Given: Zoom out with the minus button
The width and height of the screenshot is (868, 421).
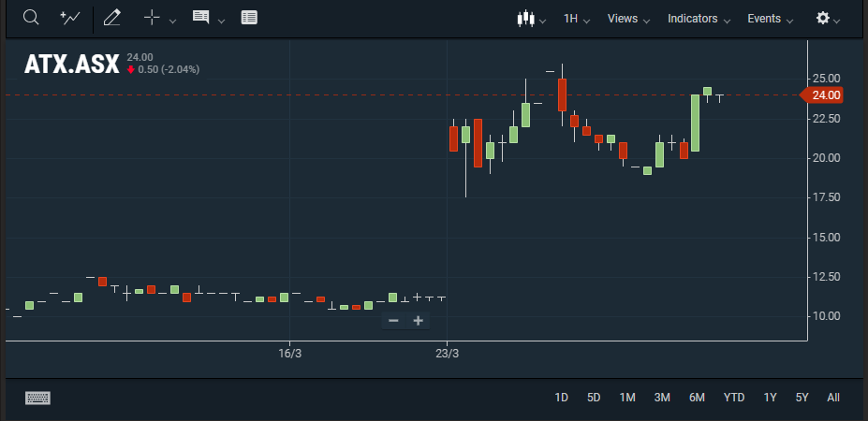Looking at the screenshot, I should [x=393, y=320].
